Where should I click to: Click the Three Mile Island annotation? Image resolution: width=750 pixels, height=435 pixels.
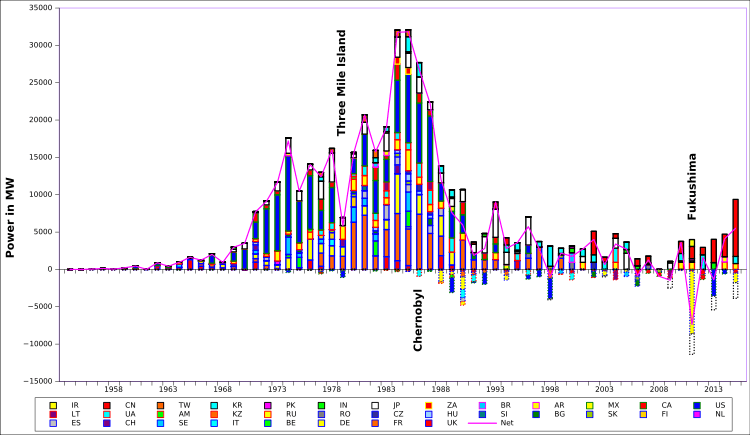(x=342, y=82)
